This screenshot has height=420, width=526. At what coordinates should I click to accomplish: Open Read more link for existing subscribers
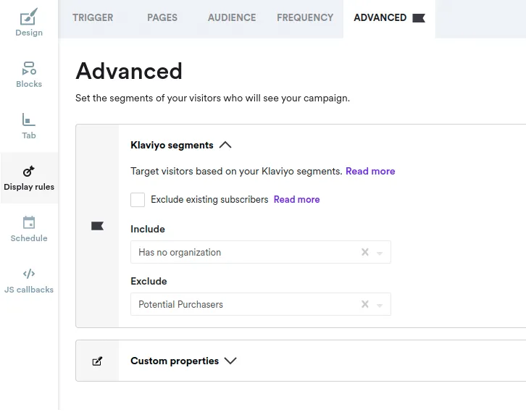coord(296,199)
